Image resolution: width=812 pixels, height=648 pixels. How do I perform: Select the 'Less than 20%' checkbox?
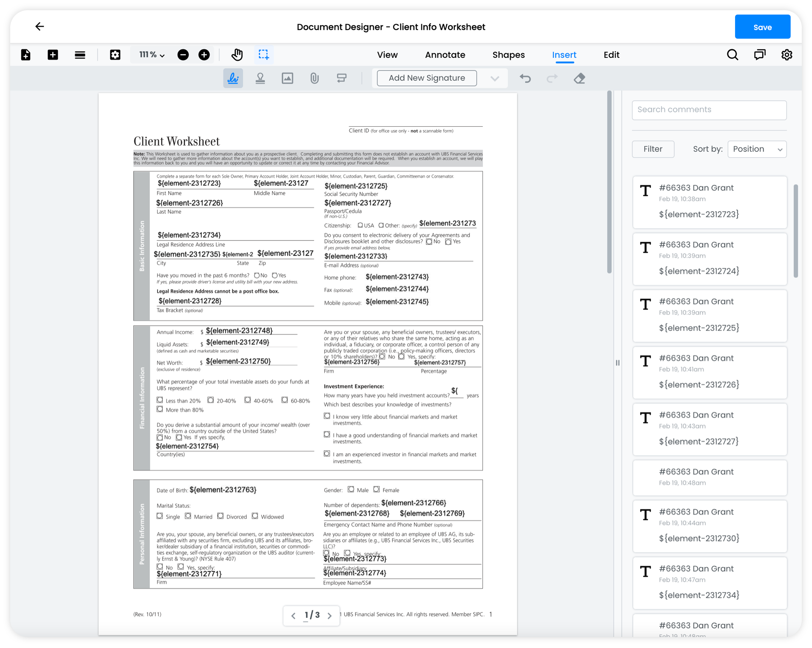(x=159, y=400)
